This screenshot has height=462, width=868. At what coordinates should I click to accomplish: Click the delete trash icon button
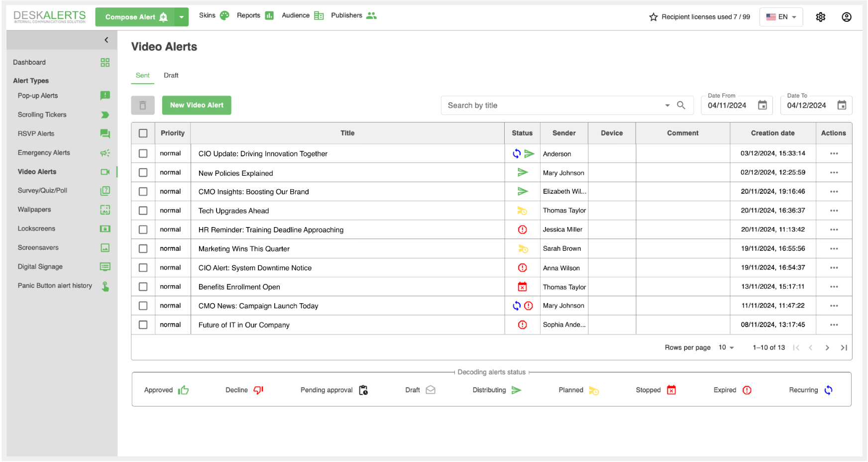[143, 106]
